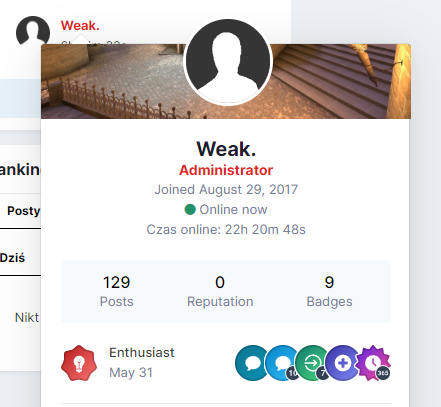The width and height of the screenshot is (441, 407).
Task: Select the Dziś tab
Action: [13, 258]
